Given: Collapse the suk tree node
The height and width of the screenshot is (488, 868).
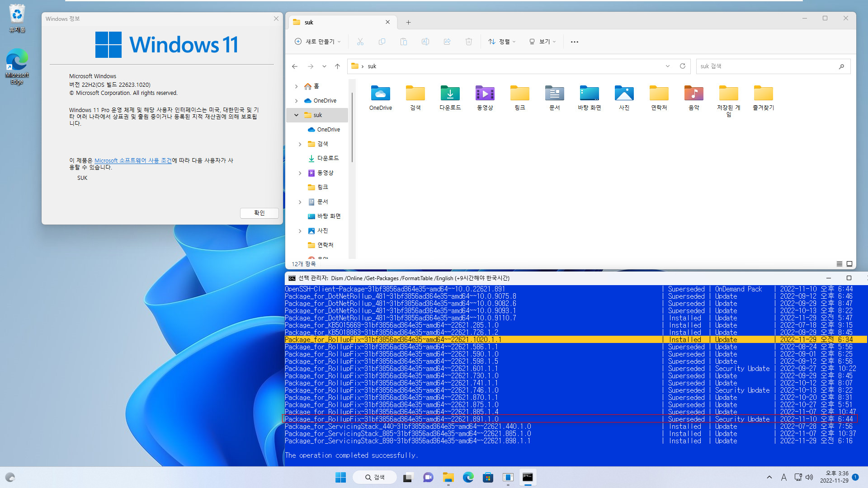Looking at the screenshot, I should coord(296,115).
